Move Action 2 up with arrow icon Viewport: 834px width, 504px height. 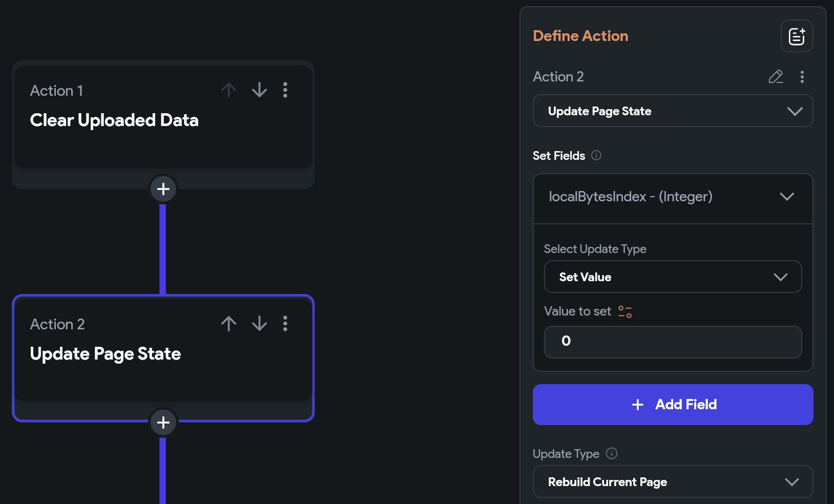point(228,324)
